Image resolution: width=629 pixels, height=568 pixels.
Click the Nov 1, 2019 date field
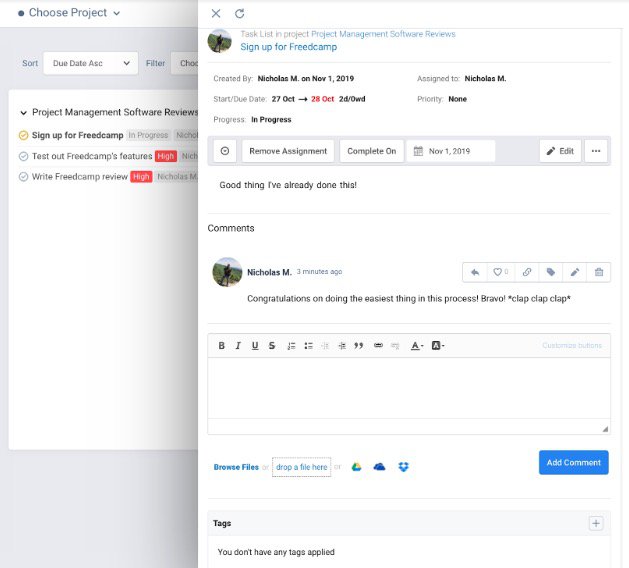pos(451,151)
